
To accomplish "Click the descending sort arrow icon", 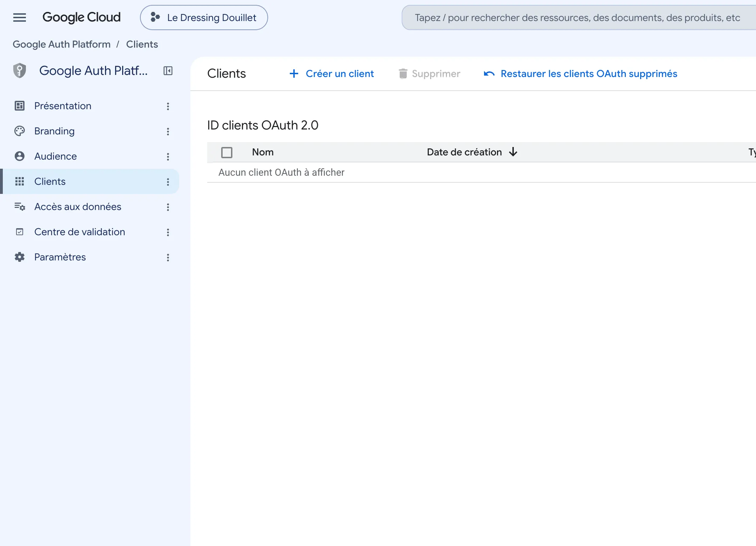I will click(x=513, y=152).
